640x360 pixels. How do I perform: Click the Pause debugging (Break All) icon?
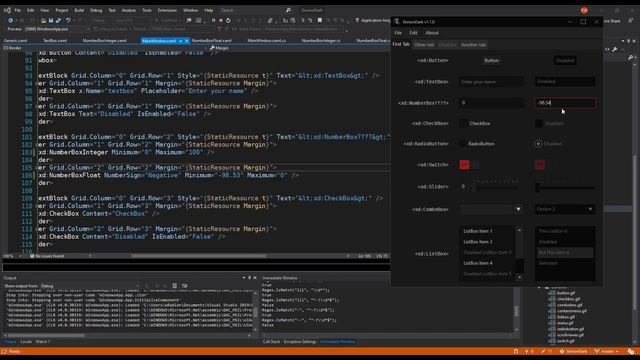tap(213, 20)
